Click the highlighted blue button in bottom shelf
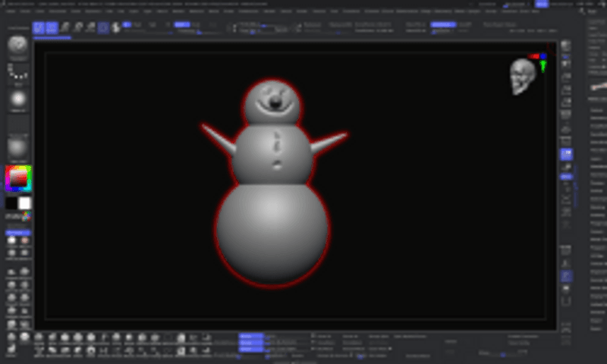 (250, 335)
